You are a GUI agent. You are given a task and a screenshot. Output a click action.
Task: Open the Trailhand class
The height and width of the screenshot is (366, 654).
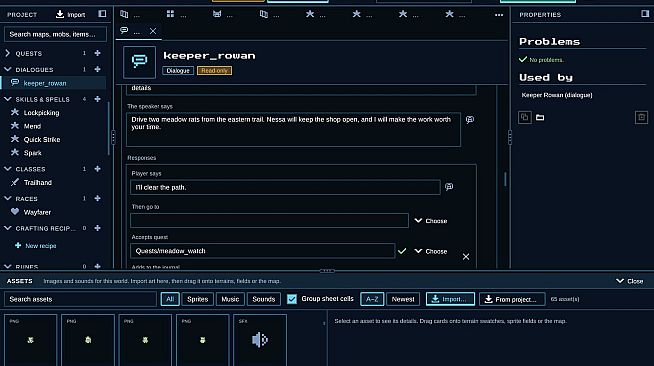(x=38, y=182)
